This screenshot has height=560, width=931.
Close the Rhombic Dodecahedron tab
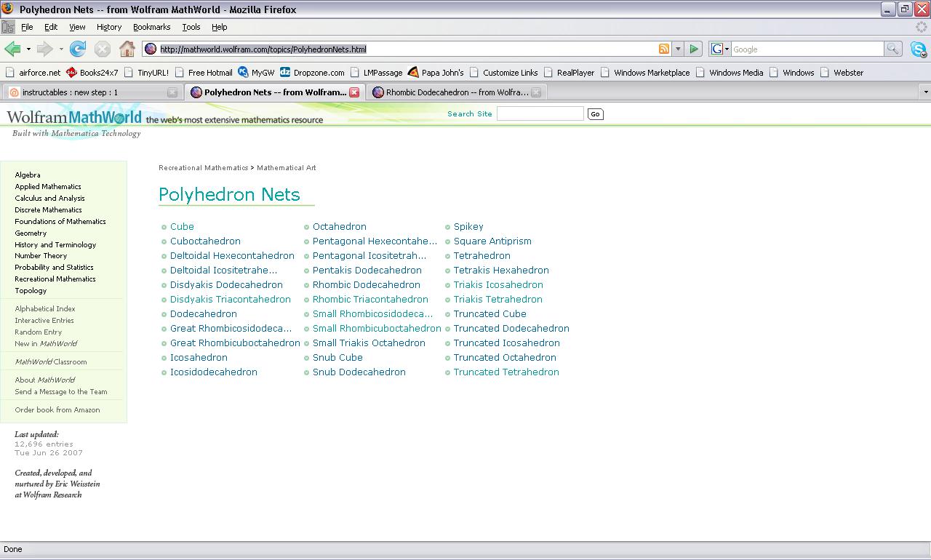click(x=536, y=92)
